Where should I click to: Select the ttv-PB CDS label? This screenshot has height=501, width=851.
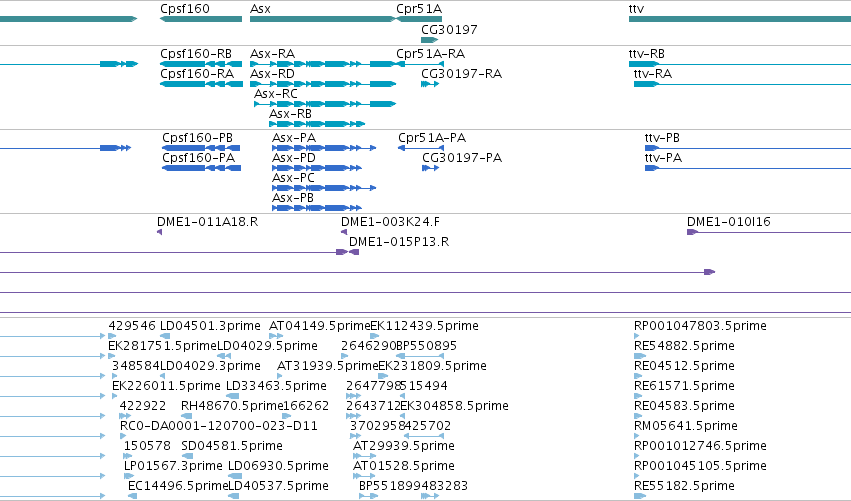click(x=662, y=138)
